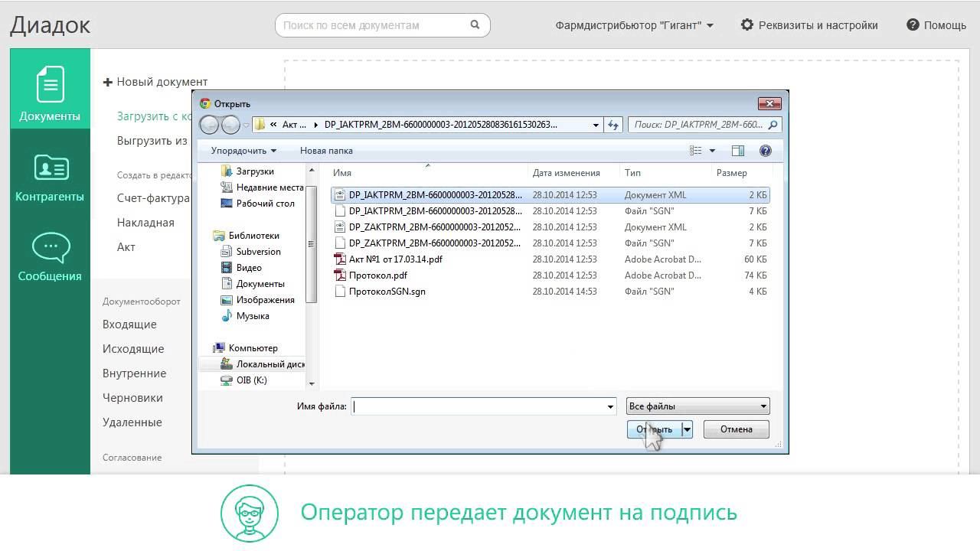Expand the address bar path dropdown
This screenshot has width=980, height=551.
(596, 125)
